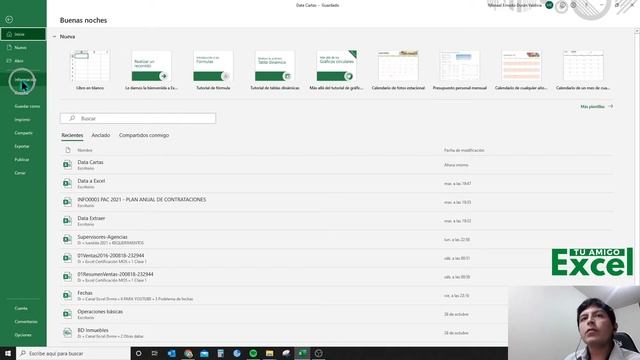Open Task View on the taskbar
This screenshot has height=360, width=640.
point(155,353)
